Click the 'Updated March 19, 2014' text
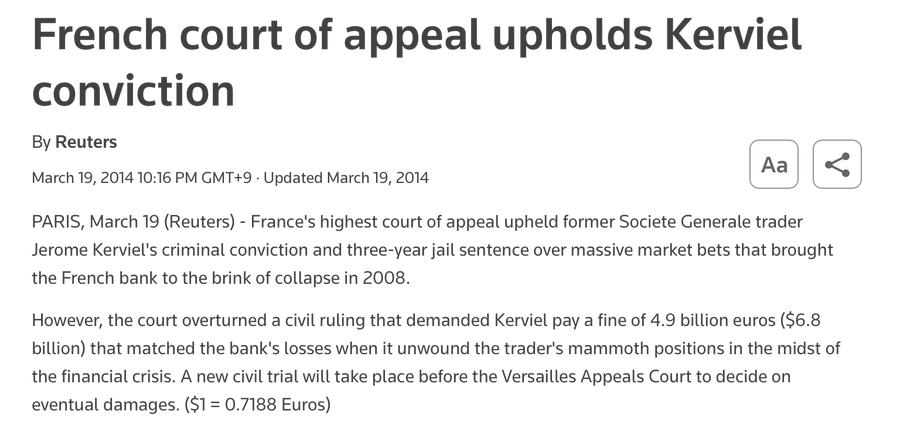The height and width of the screenshot is (421, 900). pos(346,177)
